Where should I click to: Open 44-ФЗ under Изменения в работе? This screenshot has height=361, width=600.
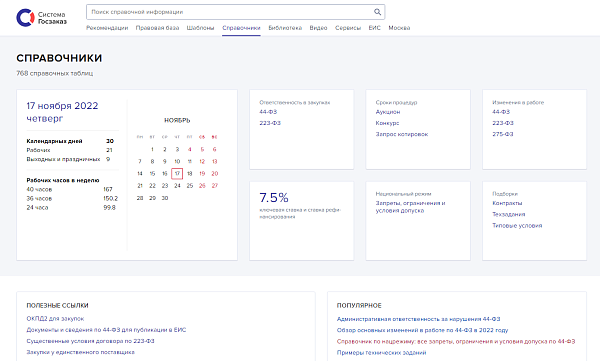tap(501, 112)
